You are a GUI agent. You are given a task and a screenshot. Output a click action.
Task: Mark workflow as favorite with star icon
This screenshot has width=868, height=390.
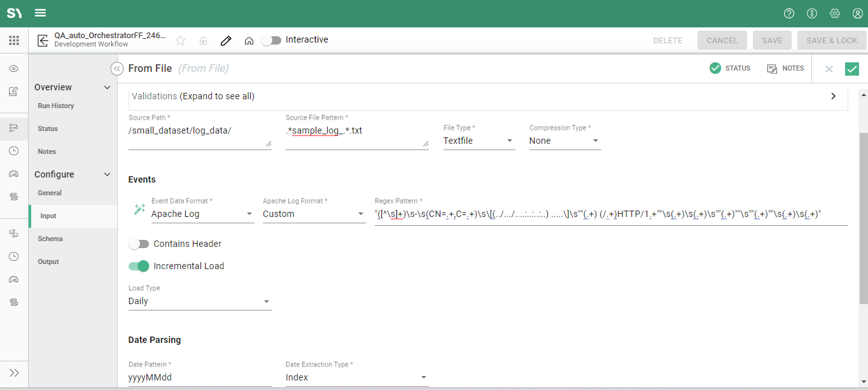pos(181,40)
